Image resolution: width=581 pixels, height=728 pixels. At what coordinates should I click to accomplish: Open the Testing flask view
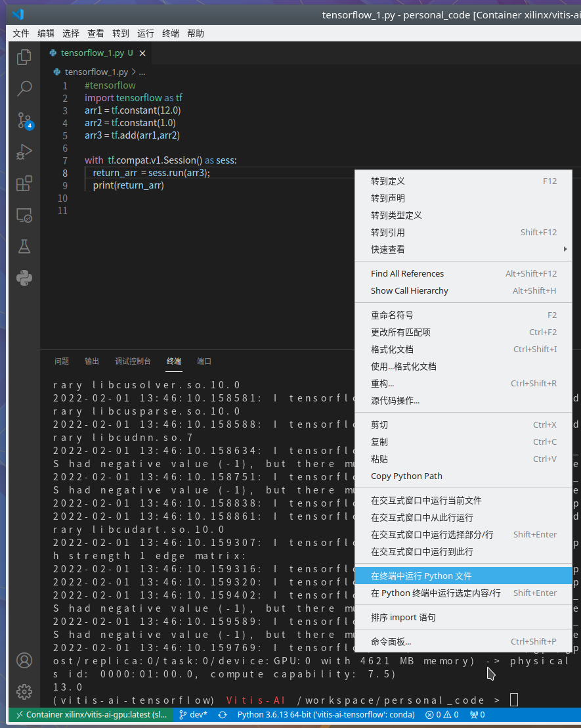tap(24, 246)
